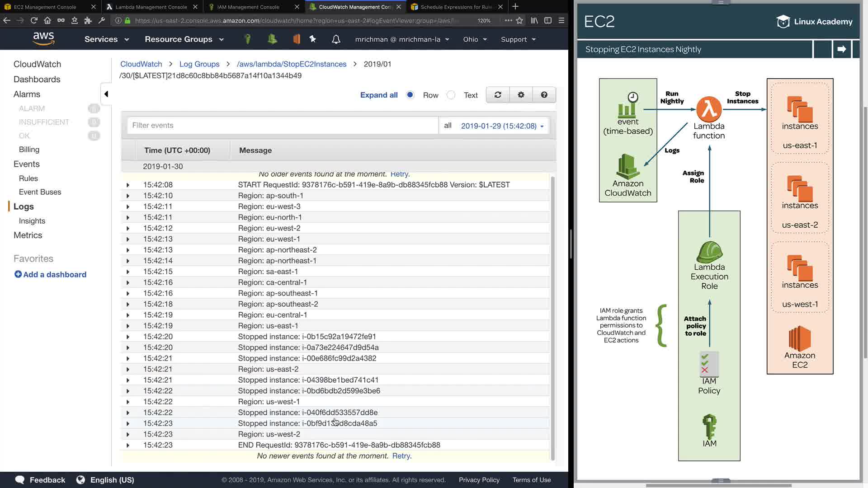The height and width of the screenshot is (488, 868).
Task: Expand the START RequestId log row
Action: pyautogui.click(x=128, y=185)
